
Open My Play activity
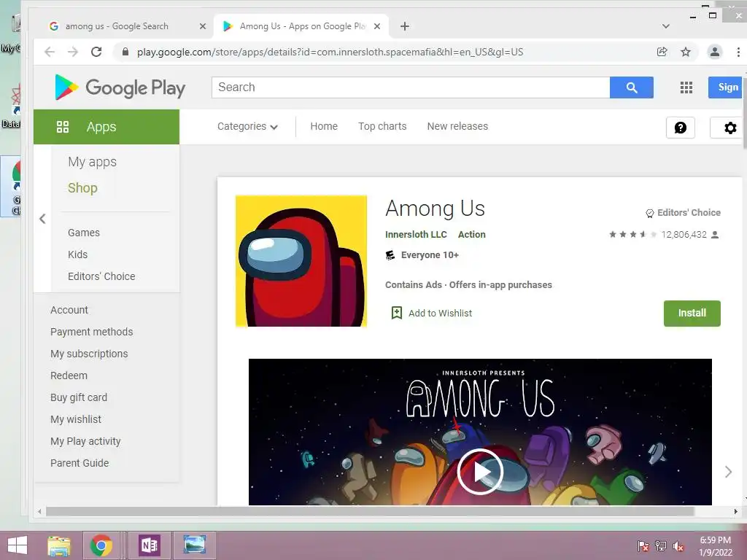pyautogui.click(x=86, y=441)
